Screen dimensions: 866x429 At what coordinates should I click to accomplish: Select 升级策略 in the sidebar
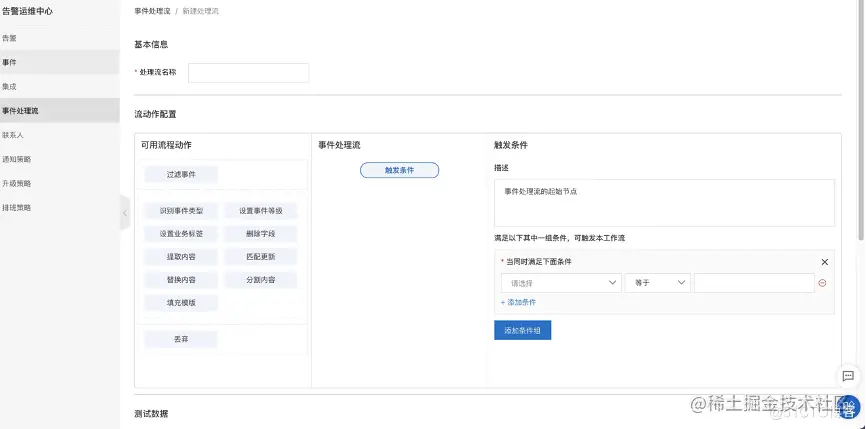click(60, 183)
